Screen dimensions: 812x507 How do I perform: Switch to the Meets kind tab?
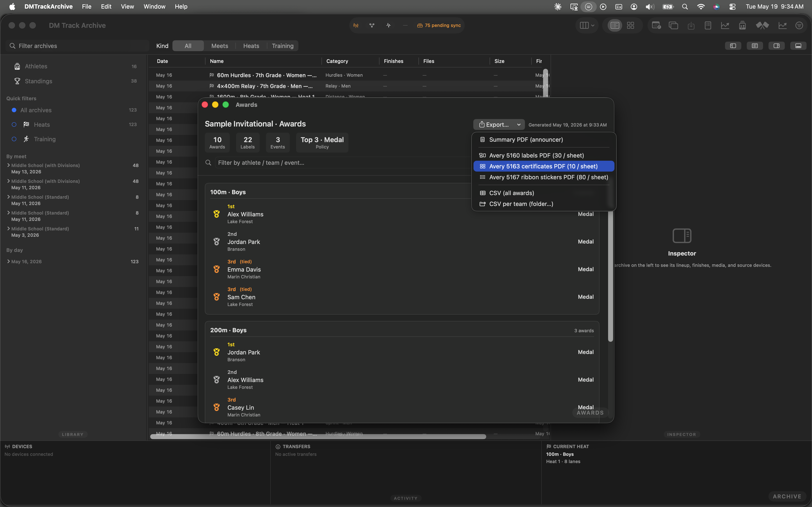tap(220, 46)
